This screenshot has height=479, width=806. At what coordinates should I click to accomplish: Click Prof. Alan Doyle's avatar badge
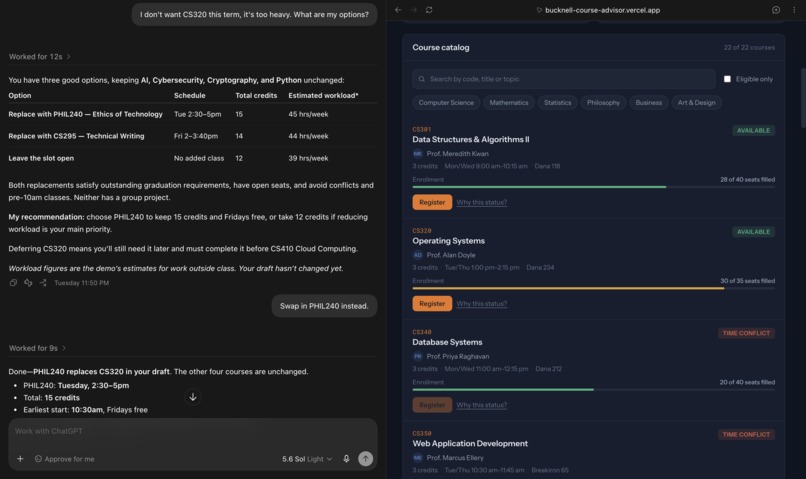[417, 255]
